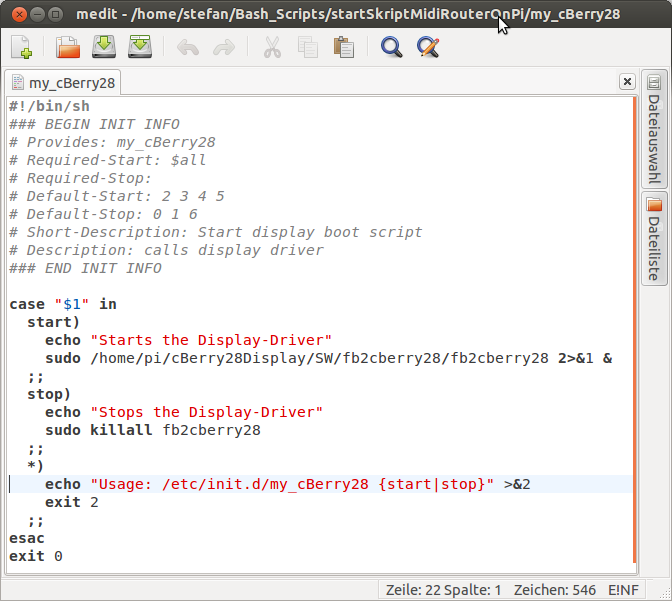Click the EINF insert mode indicator

coord(623,590)
